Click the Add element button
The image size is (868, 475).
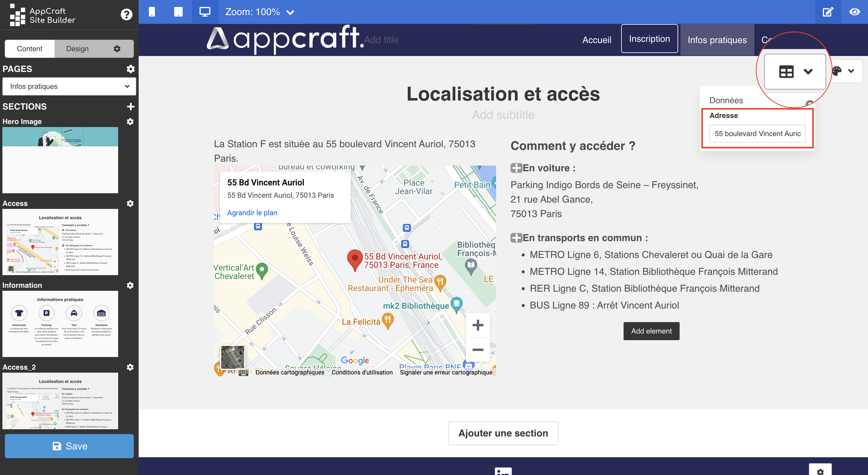[651, 331]
